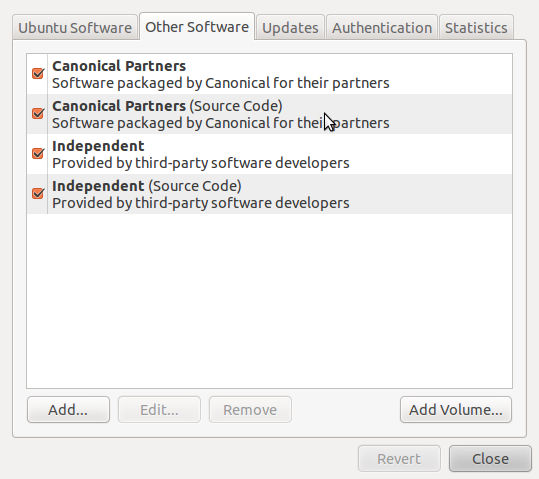Viewport: 539px width, 479px height.
Task: Open the Statistics tab
Action: coord(476,28)
